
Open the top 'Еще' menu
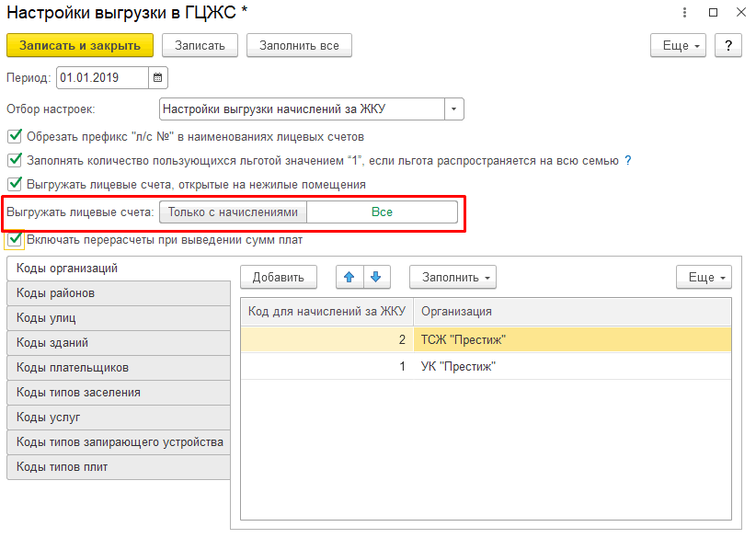coord(677,45)
